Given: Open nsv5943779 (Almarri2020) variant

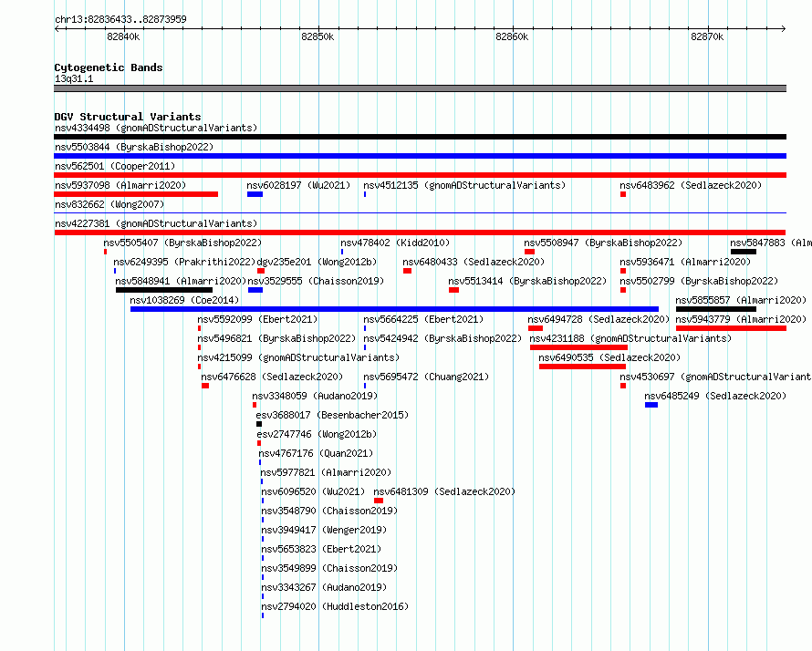Looking at the screenshot, I should (741, 319).
